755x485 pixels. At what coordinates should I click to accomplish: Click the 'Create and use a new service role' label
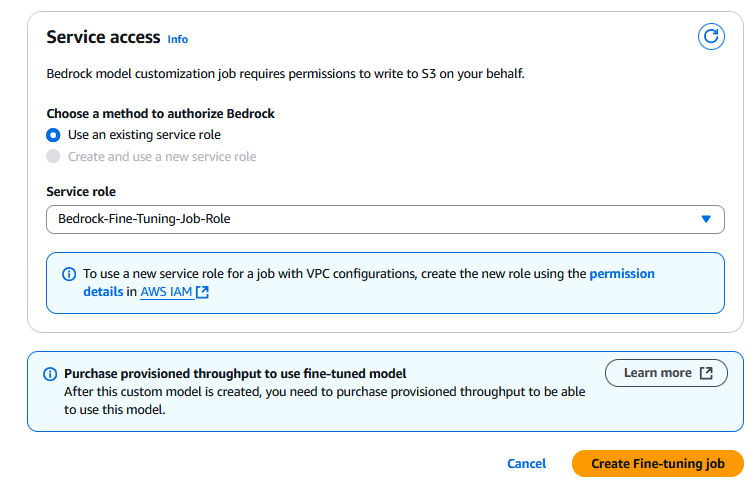162,157
